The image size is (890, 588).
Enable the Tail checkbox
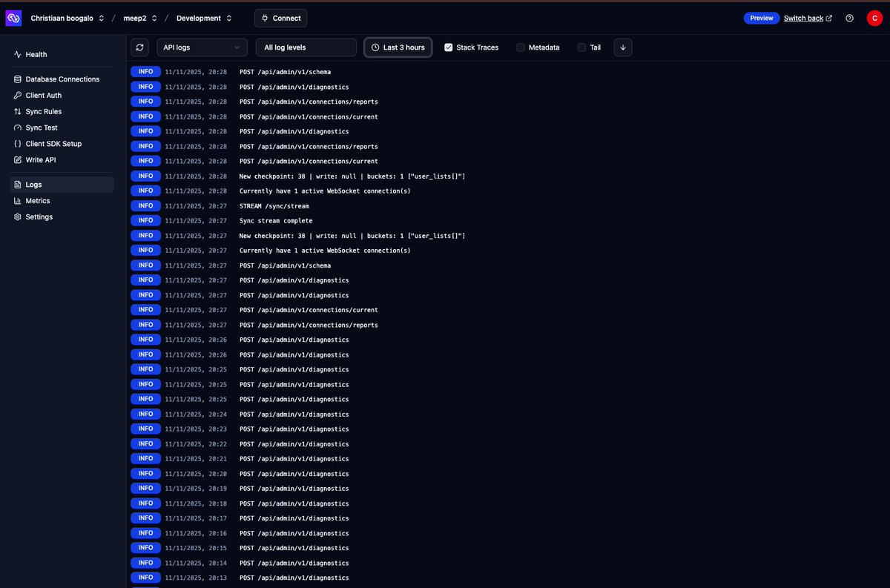pyautogui.click(x=581, y=47)
